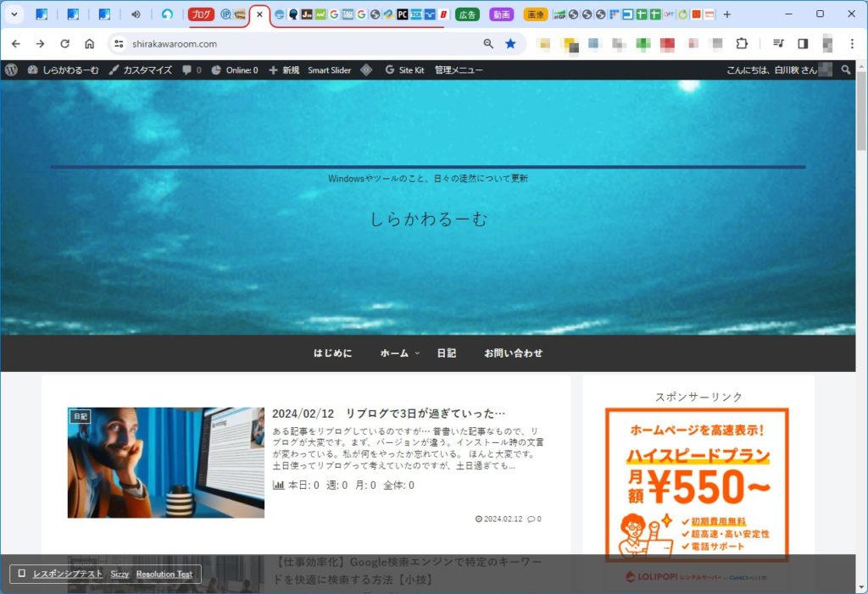The height and width of the screenshot is (594, 868).
Task: Expand the ホーム navigation submenu
Action: (399, 353)
